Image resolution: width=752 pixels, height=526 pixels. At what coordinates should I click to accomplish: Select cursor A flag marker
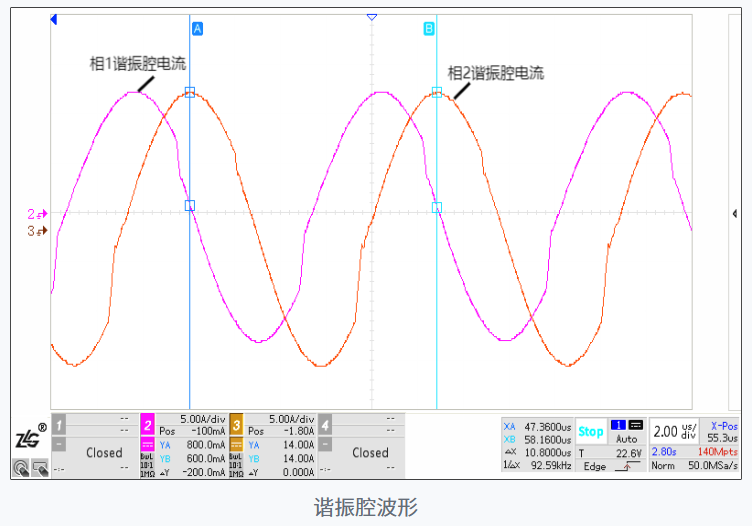point(197,29)
